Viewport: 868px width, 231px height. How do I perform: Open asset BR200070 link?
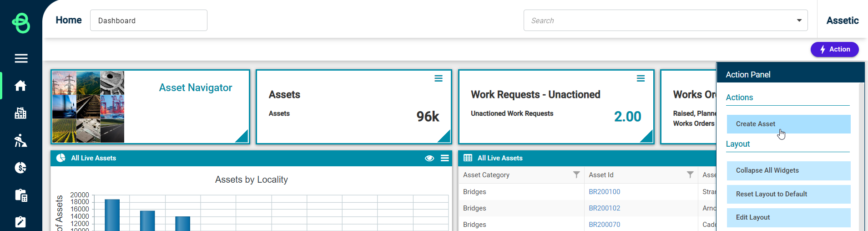coord(604,225)
